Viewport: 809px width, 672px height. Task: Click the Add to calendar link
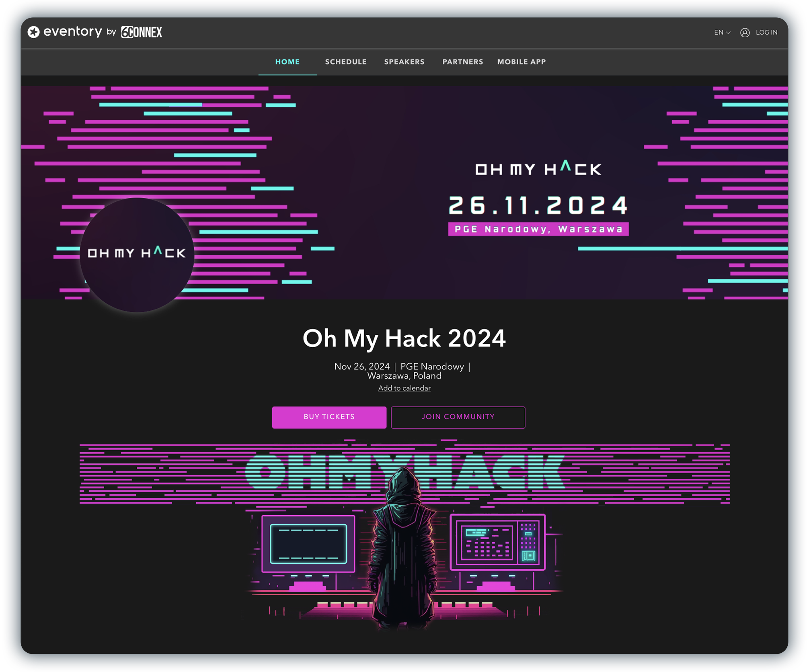[404, 389]
